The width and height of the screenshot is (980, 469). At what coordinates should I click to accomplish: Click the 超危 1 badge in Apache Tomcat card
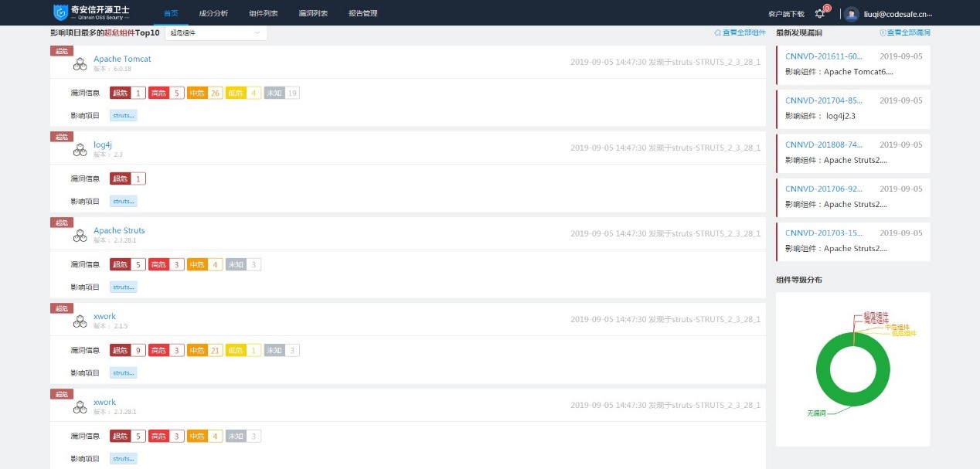(128, 93)
